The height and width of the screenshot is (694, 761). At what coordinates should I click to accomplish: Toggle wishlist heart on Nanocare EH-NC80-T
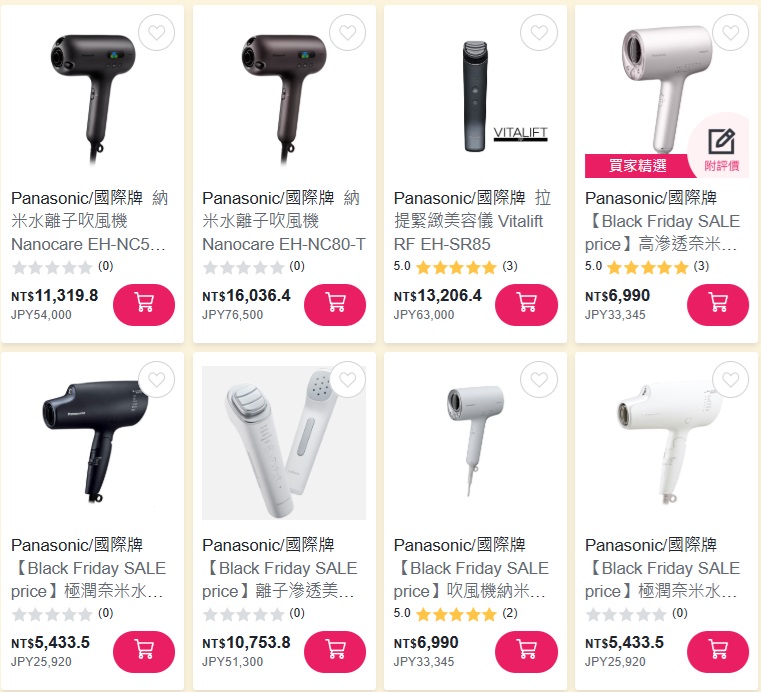347,33
